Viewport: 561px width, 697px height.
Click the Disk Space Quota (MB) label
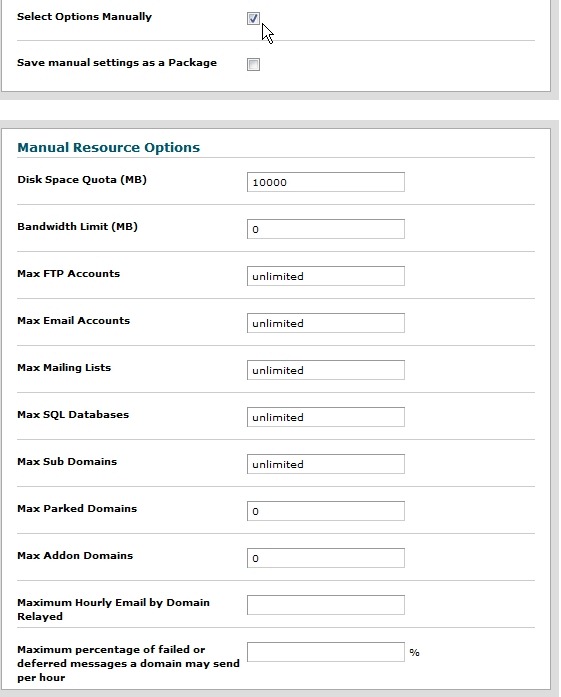point(82,180)
